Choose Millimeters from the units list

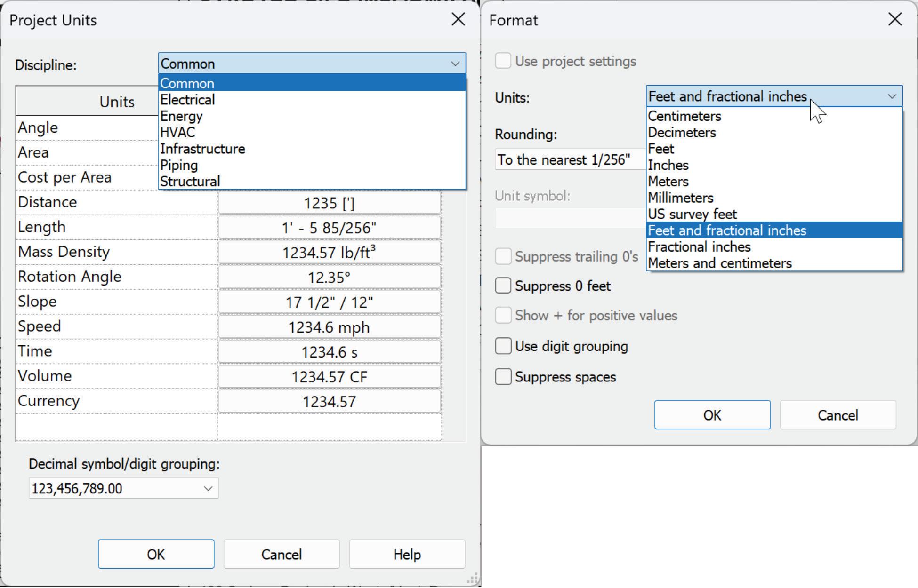coord(680,198)
